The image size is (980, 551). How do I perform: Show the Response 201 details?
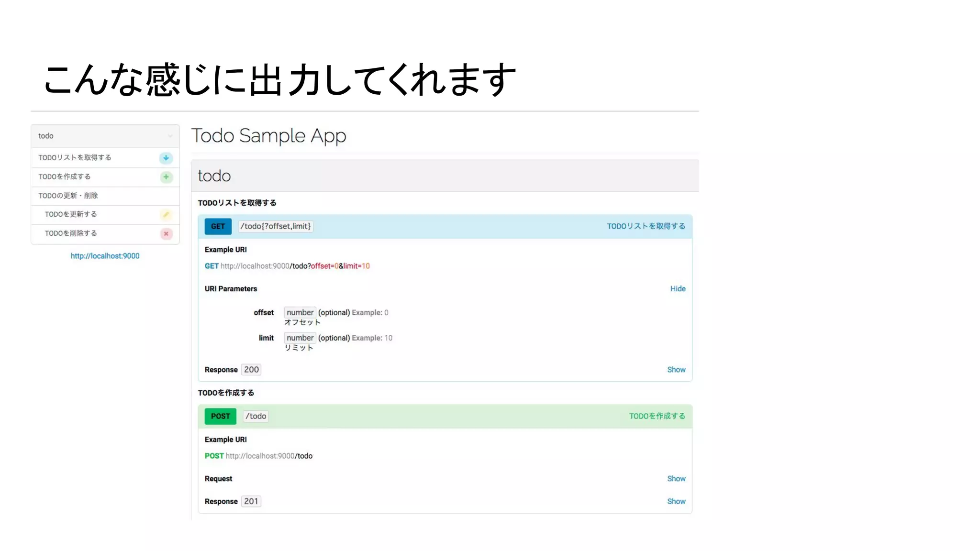[x=676, y=501]
